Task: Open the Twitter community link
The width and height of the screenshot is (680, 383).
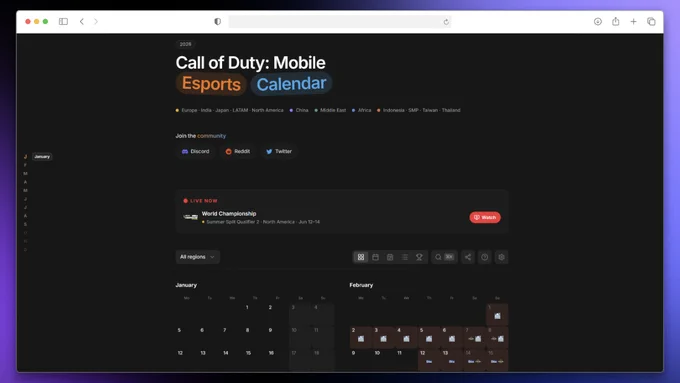Action: coord(279,151)
